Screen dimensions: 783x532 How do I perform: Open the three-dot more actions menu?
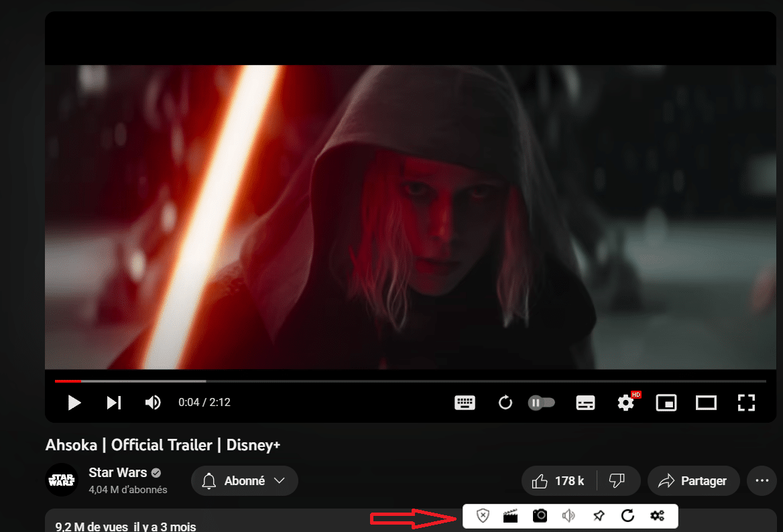762,481
